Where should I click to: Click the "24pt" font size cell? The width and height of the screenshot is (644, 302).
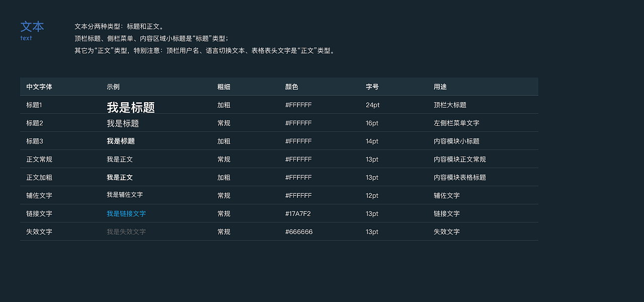click(373, 105)
